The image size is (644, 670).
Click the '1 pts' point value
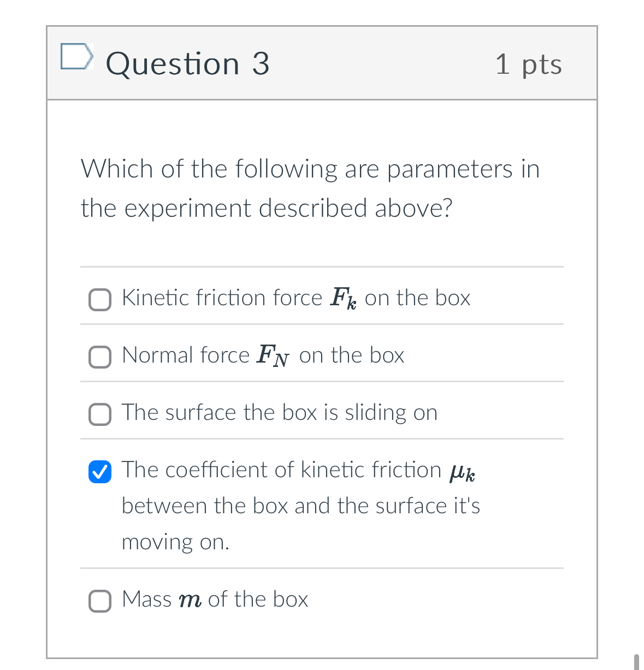tap(528, 64)
